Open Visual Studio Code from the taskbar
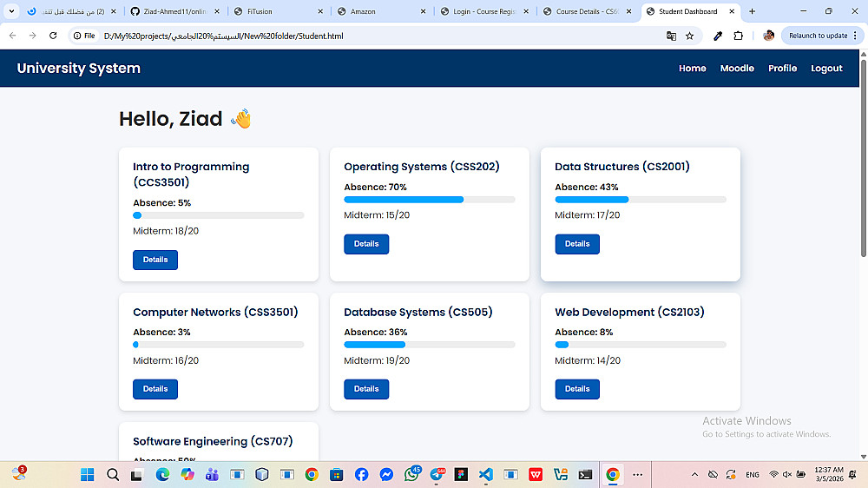The width and height of the screenshot is (868, 488). pyautogui.click(x=486, y=475)
